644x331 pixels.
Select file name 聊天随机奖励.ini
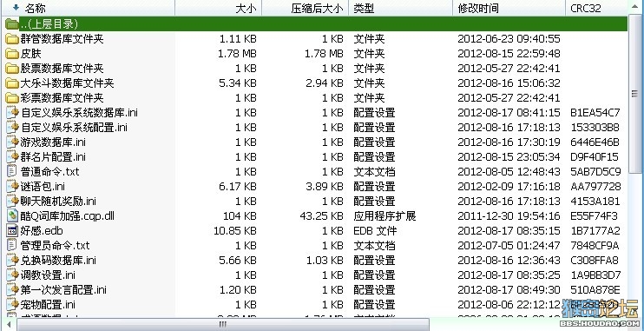58,202
